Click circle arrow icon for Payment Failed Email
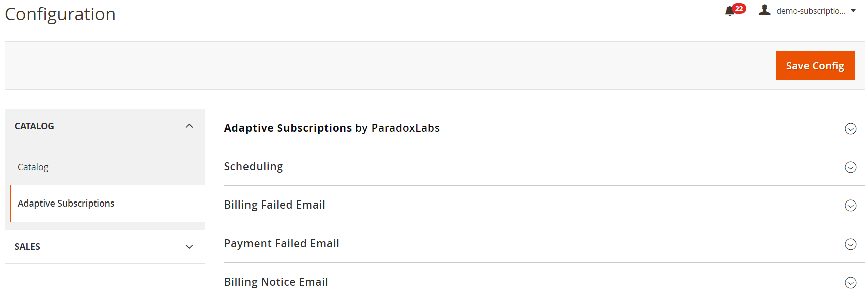 coord(850,244)
